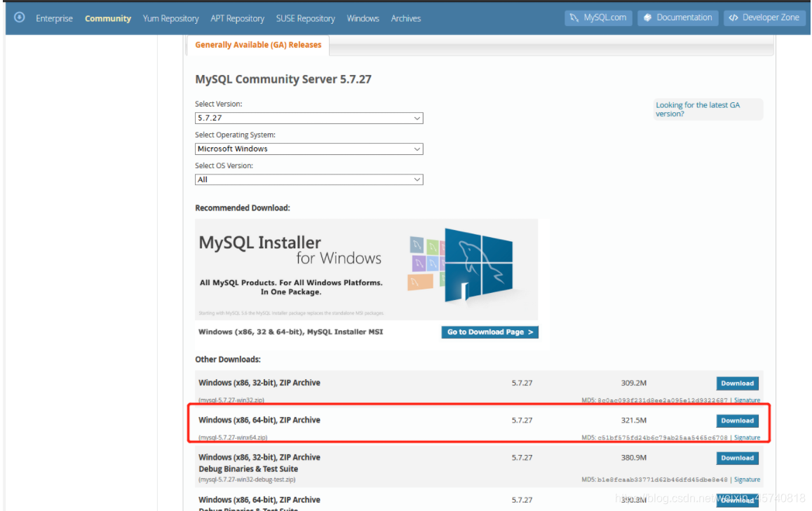
Task: Open Signature link for mysql-5.7.27-winx64.zip
Action: click(x=747, y=437)
